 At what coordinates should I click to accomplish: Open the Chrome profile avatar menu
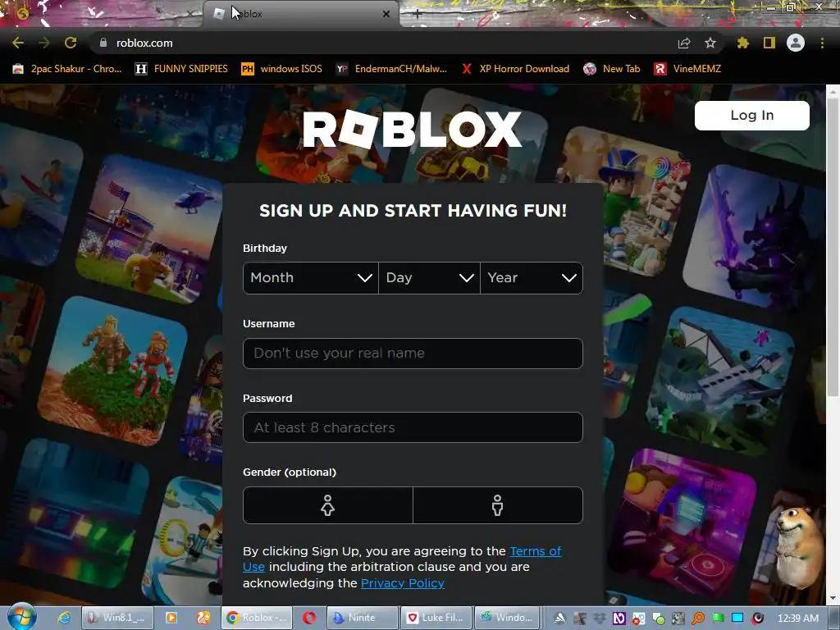796,43
